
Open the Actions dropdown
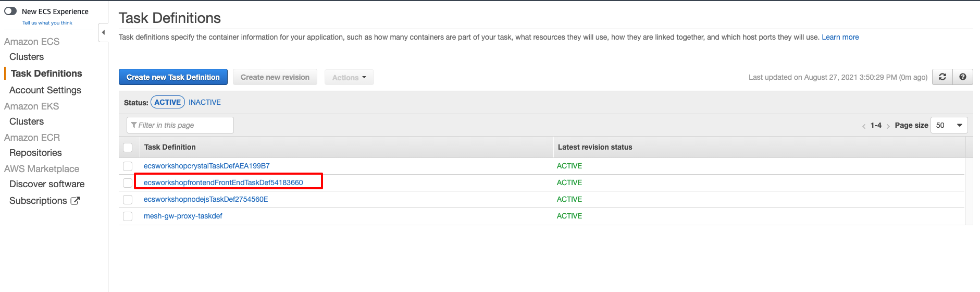(349, 77)
